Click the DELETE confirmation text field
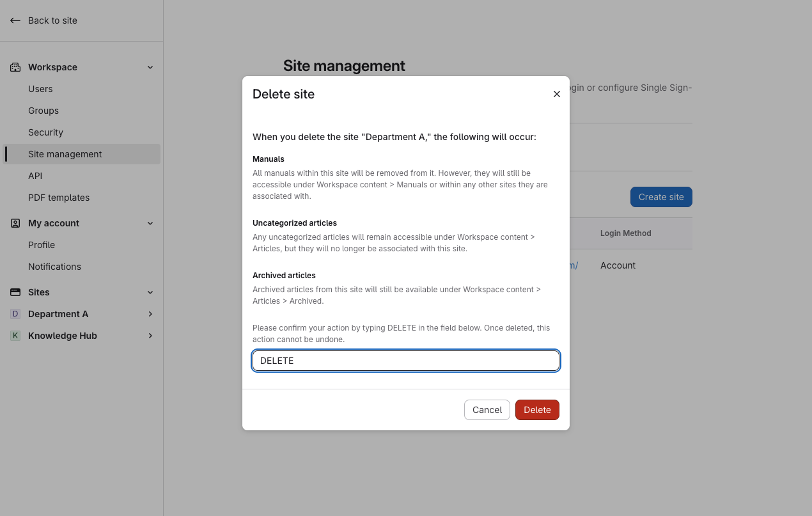This screenshot has height=516, width=812. tap(405, 361)
